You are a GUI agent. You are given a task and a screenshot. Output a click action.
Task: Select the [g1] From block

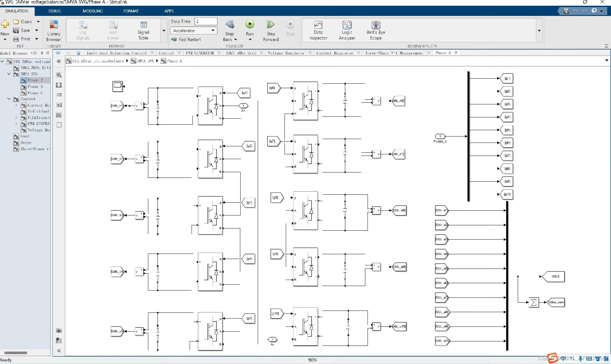pos(244,93)
